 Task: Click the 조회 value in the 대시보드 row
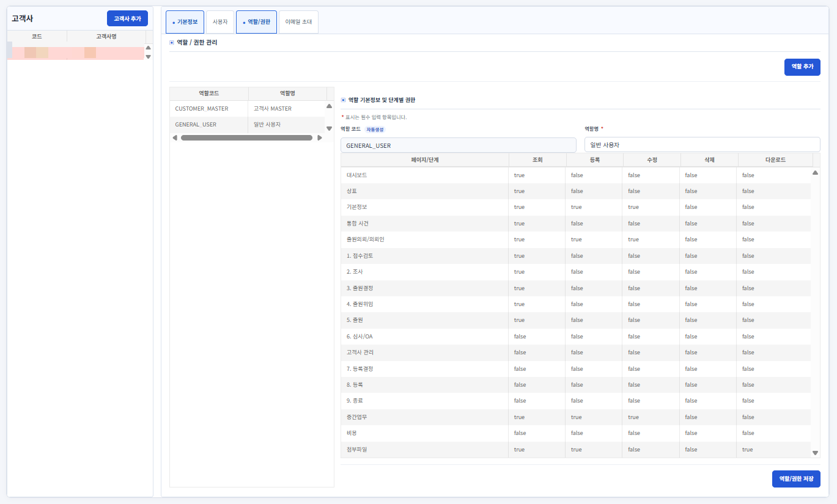pyautogui.click(x=519, y=175)
